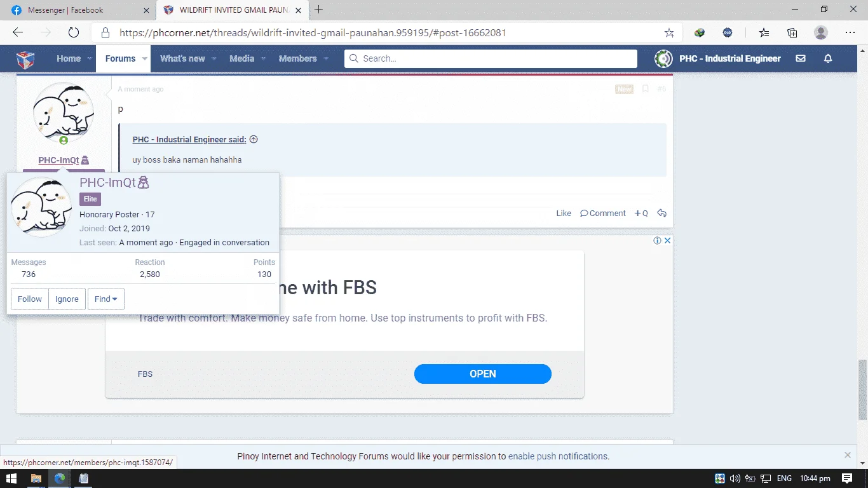Open the Media nav item
Image resolution: width=868 pixels, height=488 pixels.
(x=241, y=58)
